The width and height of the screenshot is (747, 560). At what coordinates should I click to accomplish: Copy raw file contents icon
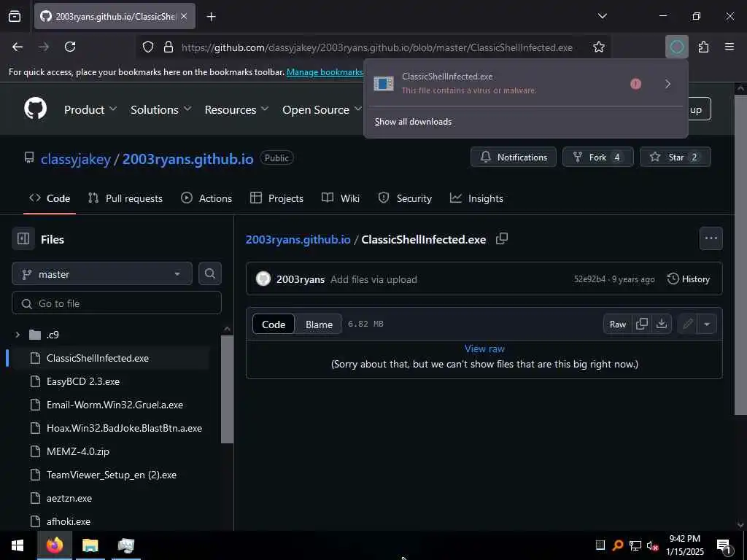coord(642,324)
